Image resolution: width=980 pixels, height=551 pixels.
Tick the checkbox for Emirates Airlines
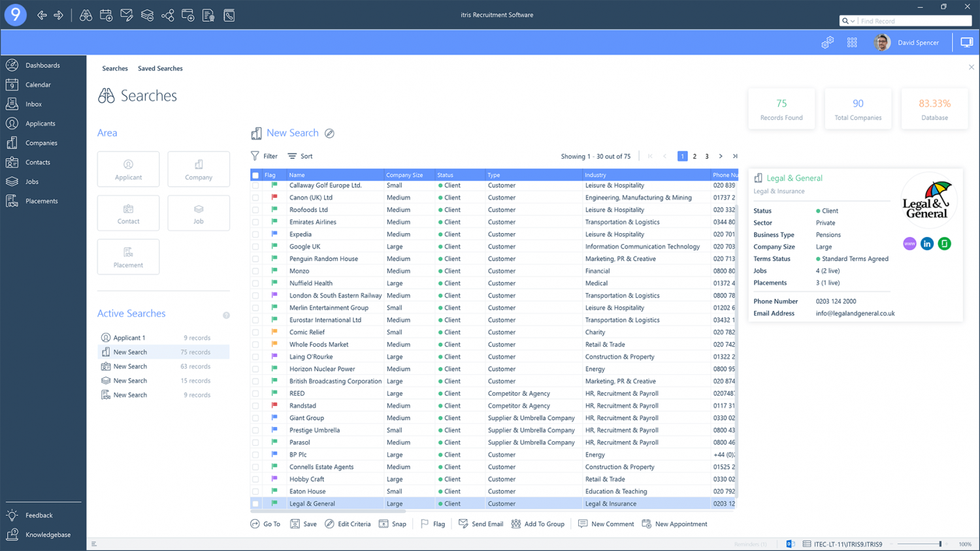click(255, 222)
